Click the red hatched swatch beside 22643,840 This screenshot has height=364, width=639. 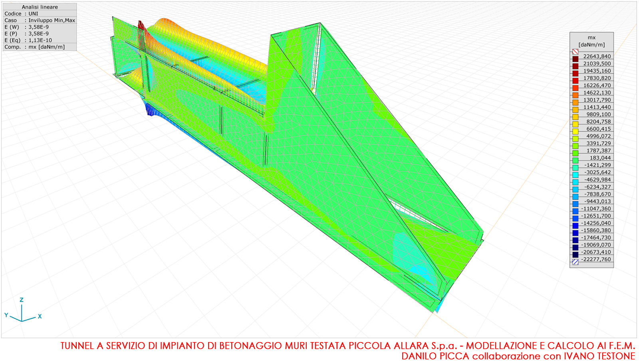coord(575,52)
